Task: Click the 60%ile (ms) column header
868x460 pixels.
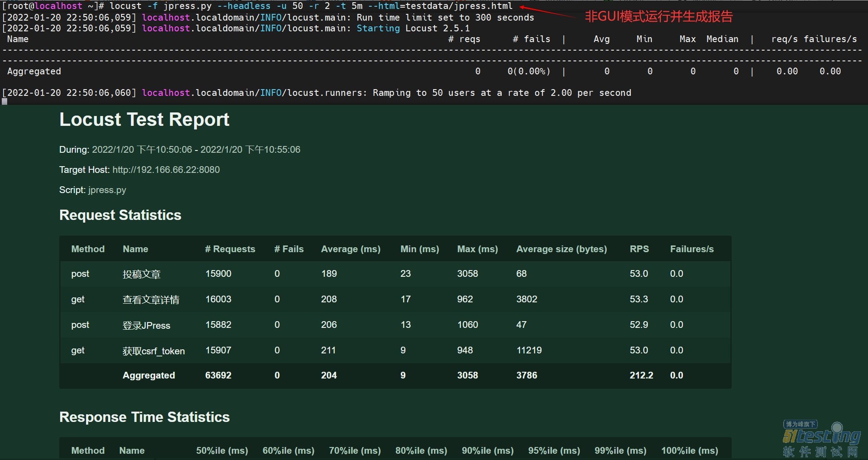Action: click(288, 451)
